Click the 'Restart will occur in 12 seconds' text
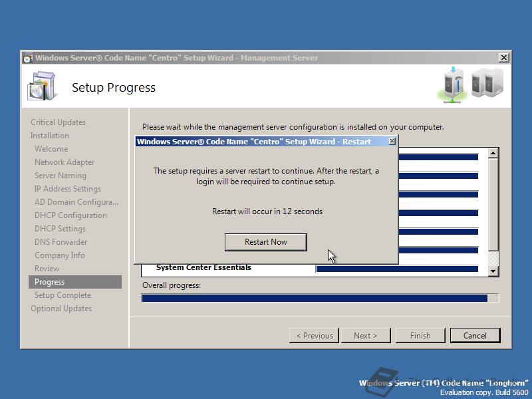The image size is (532, 399). point(267,211)
